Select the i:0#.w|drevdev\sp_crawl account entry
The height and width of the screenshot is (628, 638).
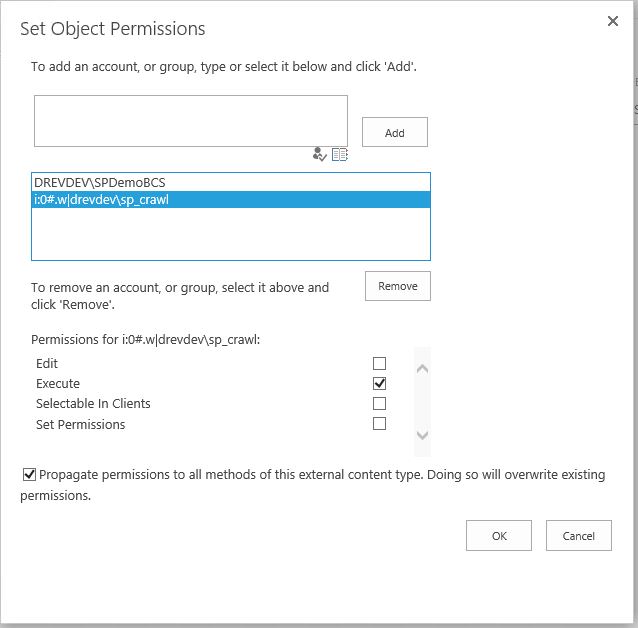(x=231, y=199)
